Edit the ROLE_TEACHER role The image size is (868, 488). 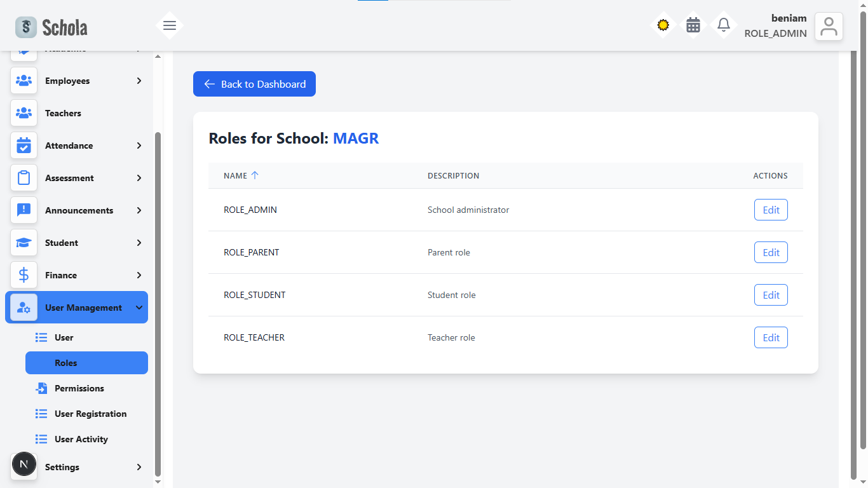point(771,337)
